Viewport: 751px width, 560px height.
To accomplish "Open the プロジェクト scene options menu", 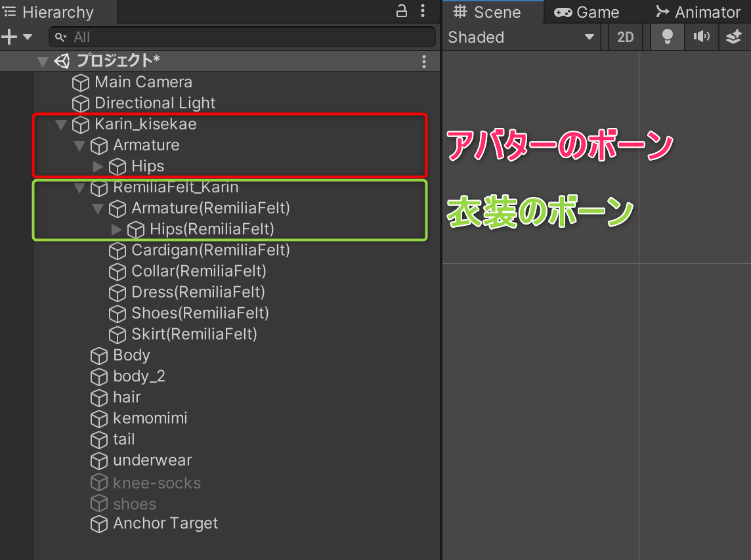I will pos(424,61).
